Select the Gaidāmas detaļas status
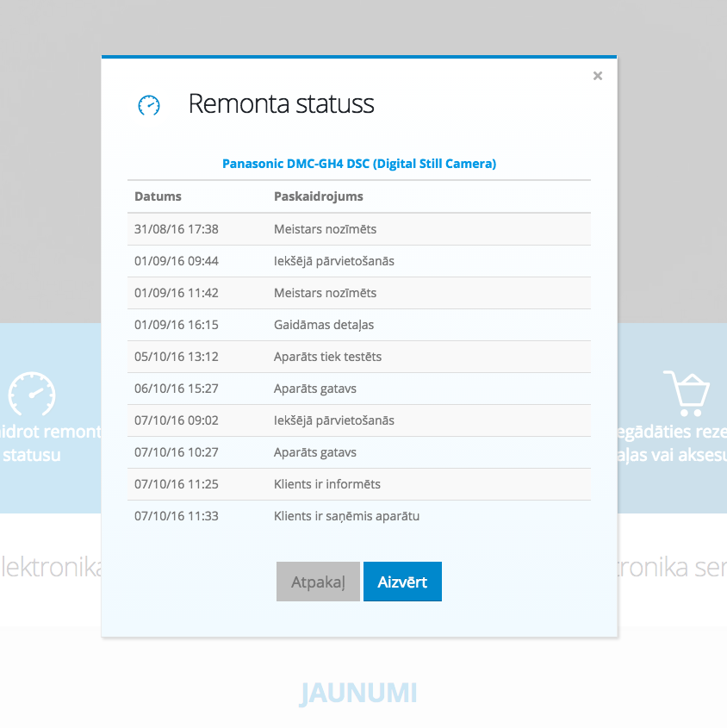The height and width of the screenshot is (728, 727). click(324, 325)
